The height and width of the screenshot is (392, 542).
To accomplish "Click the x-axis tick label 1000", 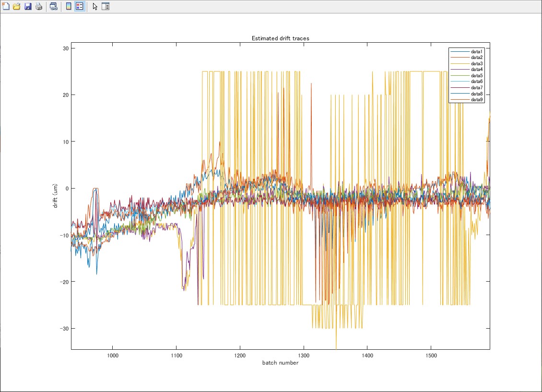I will (x=113, y=356).
